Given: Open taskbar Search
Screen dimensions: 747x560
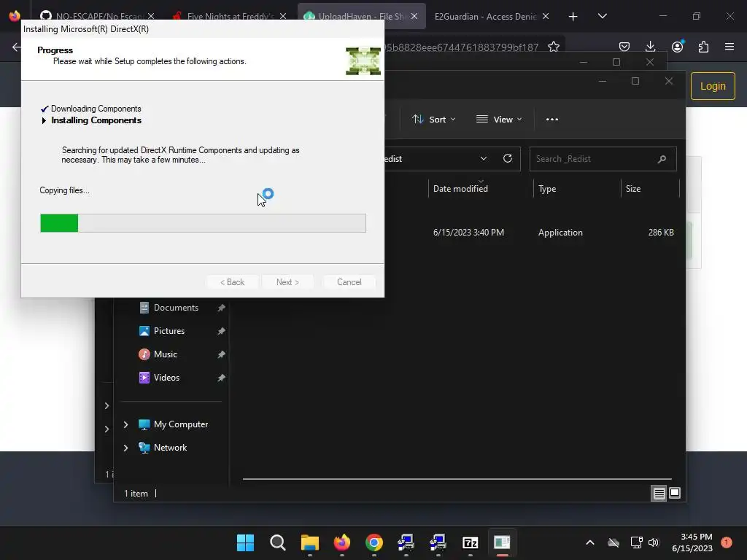Looking at the screenshot, I should point(277,542).
